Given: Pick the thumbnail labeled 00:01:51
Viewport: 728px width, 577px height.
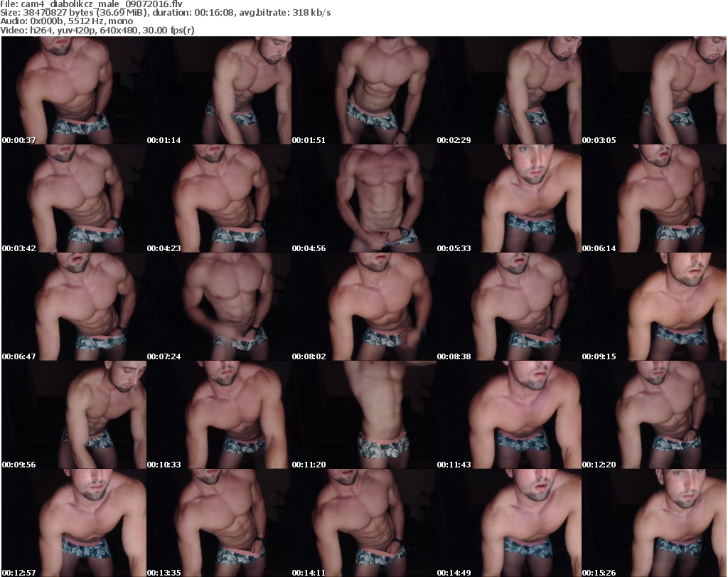Looking at the screenshot, I should coord(364,90).
